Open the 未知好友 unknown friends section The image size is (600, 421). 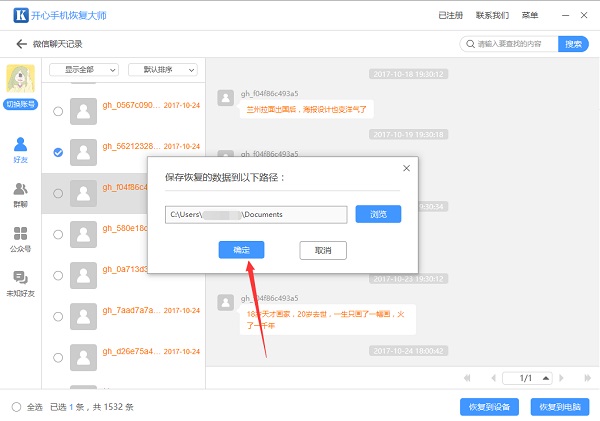21,284
